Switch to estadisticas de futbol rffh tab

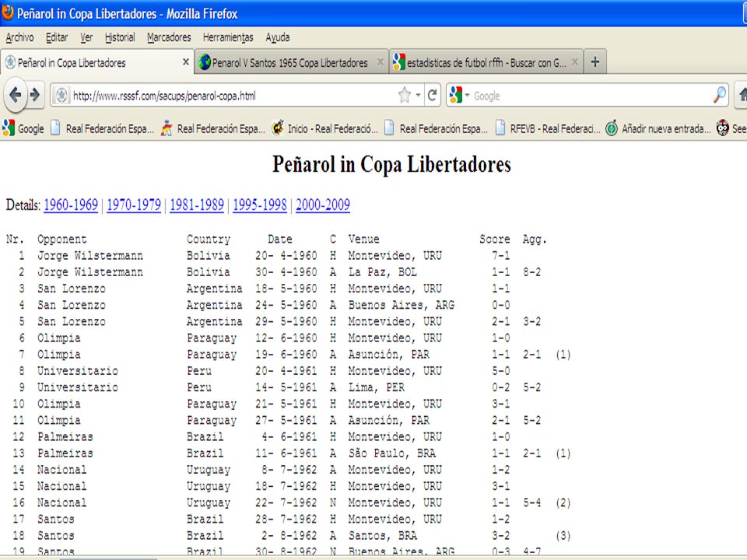(x=486, y=62)
